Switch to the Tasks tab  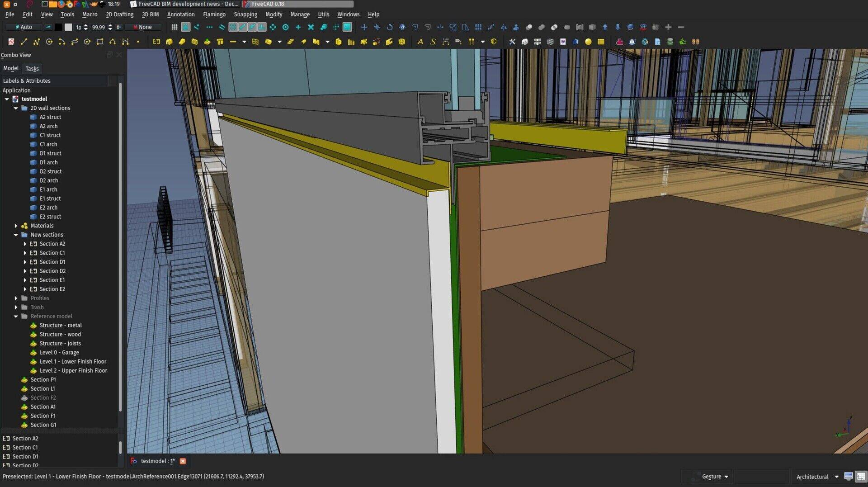[32, 68]
